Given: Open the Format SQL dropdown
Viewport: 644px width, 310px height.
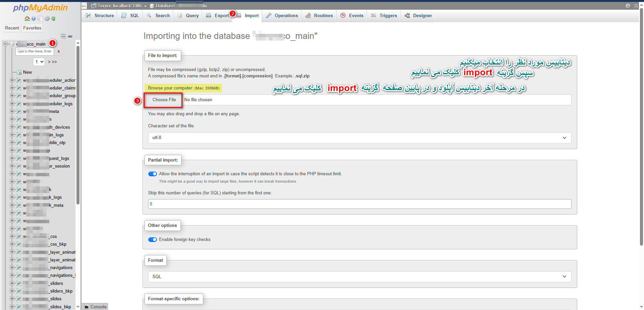Looking at the screenshot, I should tap(360, 276).
